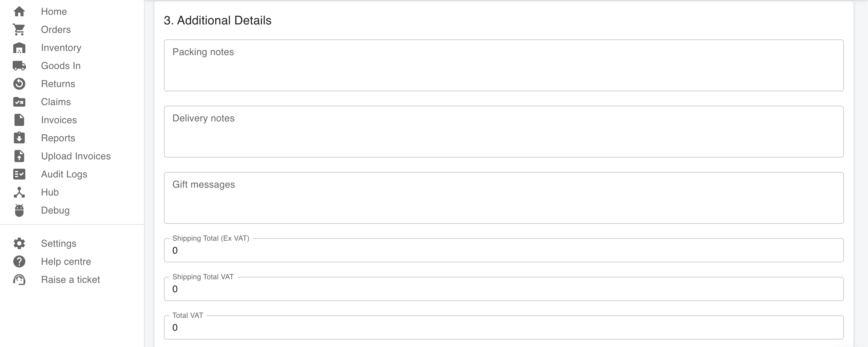Open the Hub network icon
This screenshot has width=868, height=347.
pos(19,192)
